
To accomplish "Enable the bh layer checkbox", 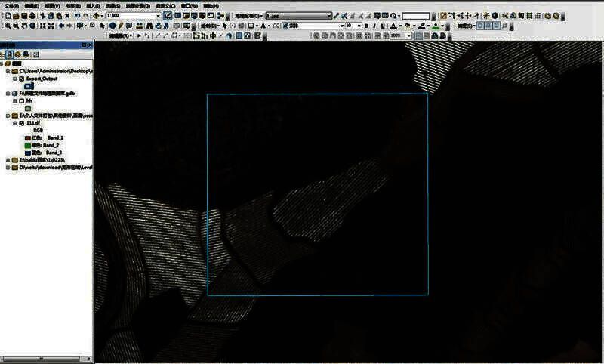I will pos(20,100).
